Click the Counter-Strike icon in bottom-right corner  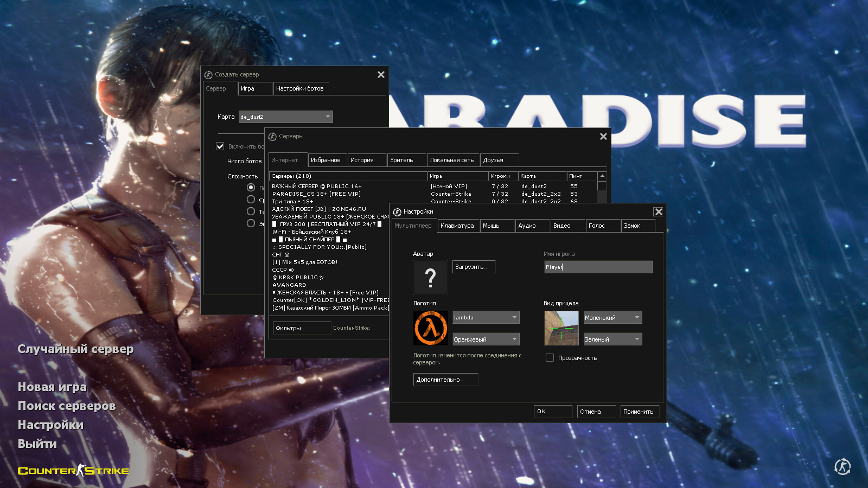pos(842,466)
